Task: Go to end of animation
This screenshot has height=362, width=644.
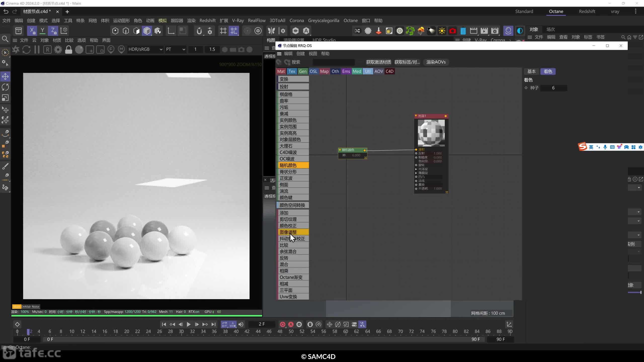Action: pyautogui.click(x=213, y=324)
